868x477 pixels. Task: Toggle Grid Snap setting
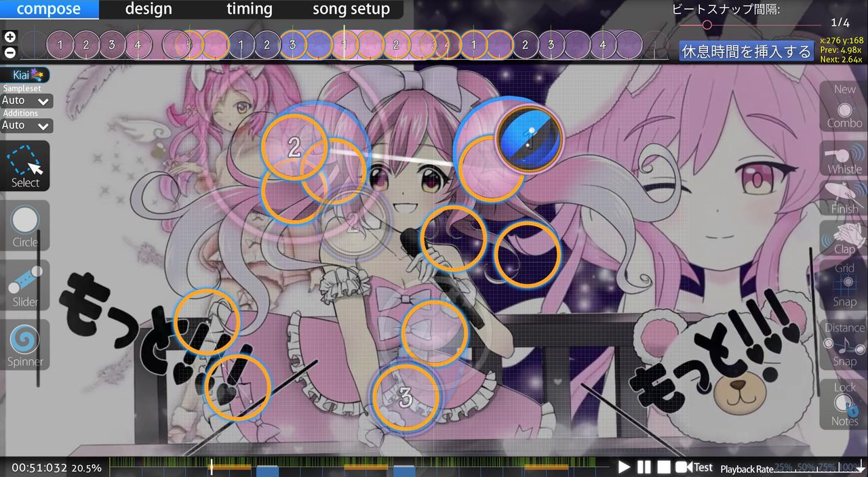click(x=843, y=285)
